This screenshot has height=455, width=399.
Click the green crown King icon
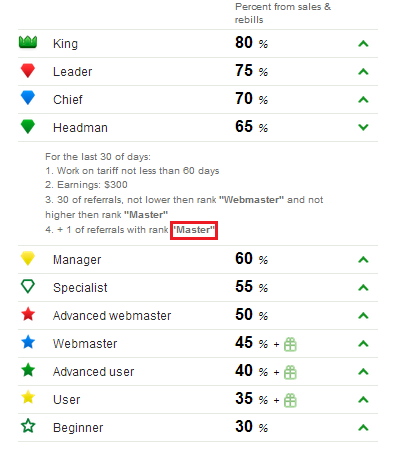click(28, 42)
